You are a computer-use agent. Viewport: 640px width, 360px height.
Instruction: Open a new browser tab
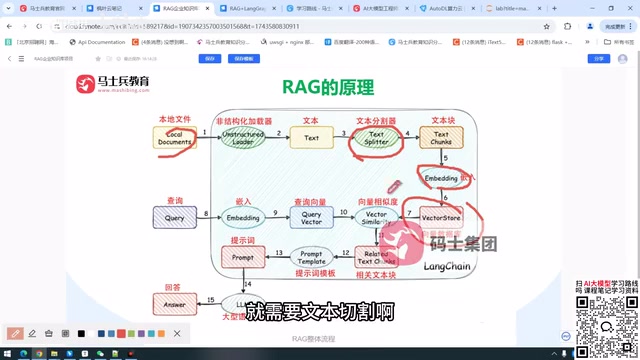[554, 8]
